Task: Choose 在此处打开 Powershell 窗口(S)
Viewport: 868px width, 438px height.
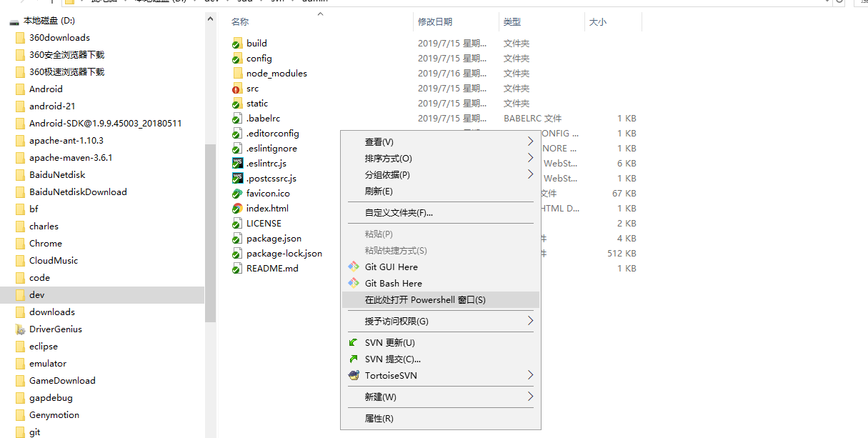Action: pos(425,300)
